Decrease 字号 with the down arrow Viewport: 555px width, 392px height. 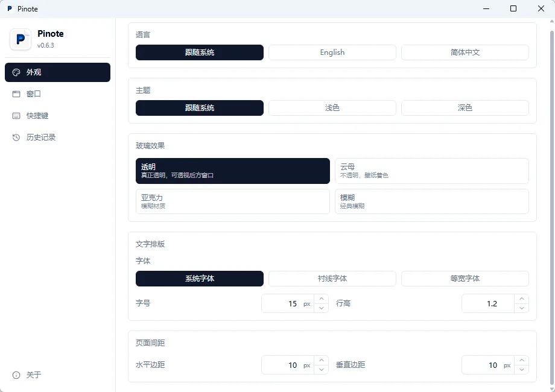click(322, 308)
